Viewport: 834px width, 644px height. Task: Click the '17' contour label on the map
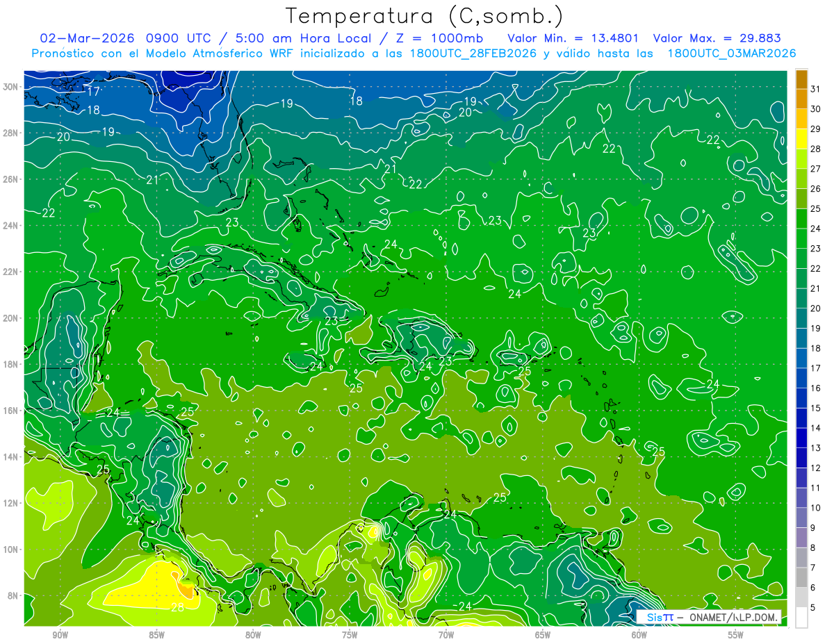(93, 92)
